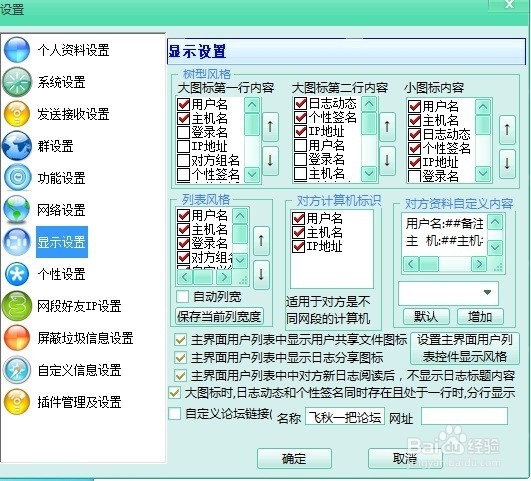Viewport: 531px width, 481px height.
Task: Click the 用户名:##备注 text line
Action: (x=444, y=224)
